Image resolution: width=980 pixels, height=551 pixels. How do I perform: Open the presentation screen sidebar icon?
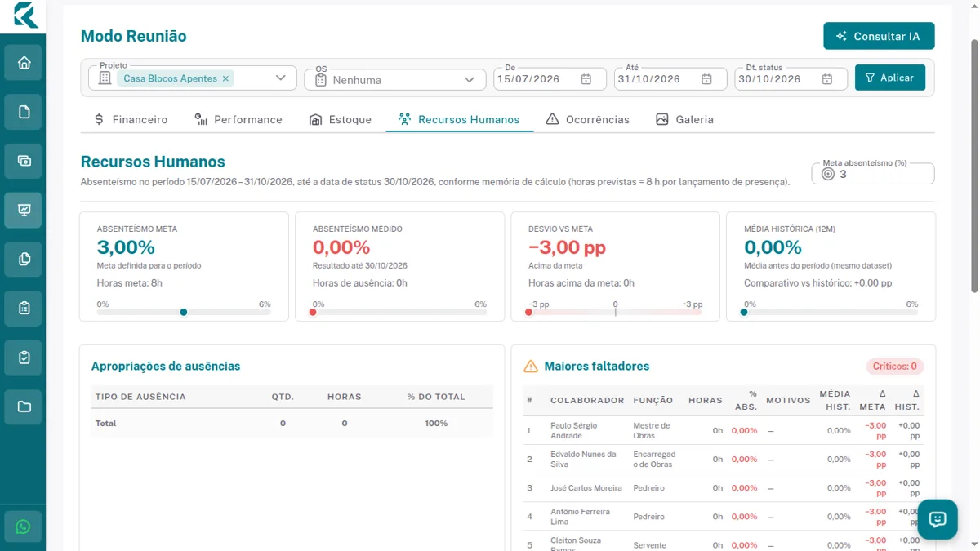[24, 210]
